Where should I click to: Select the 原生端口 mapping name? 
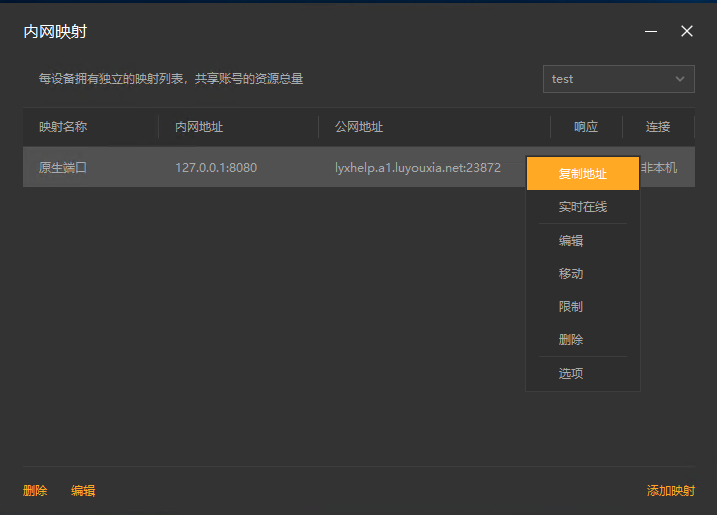point(63,167)
